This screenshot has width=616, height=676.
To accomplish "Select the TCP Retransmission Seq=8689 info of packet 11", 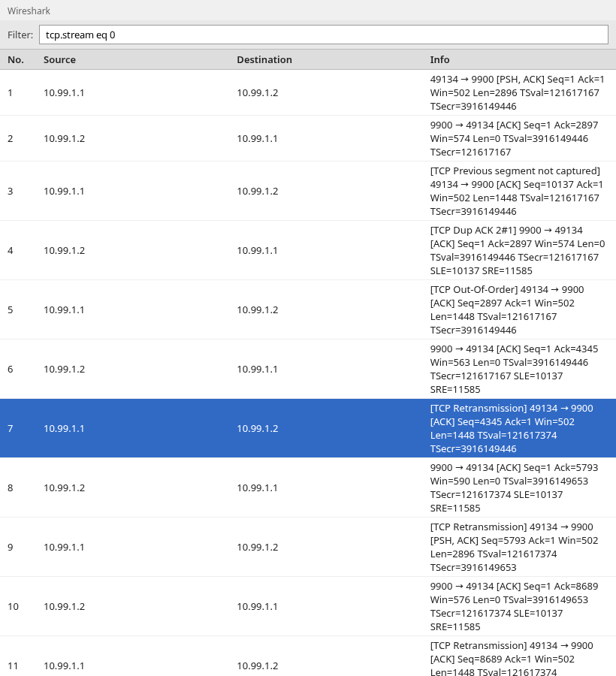I will (512, 658).
